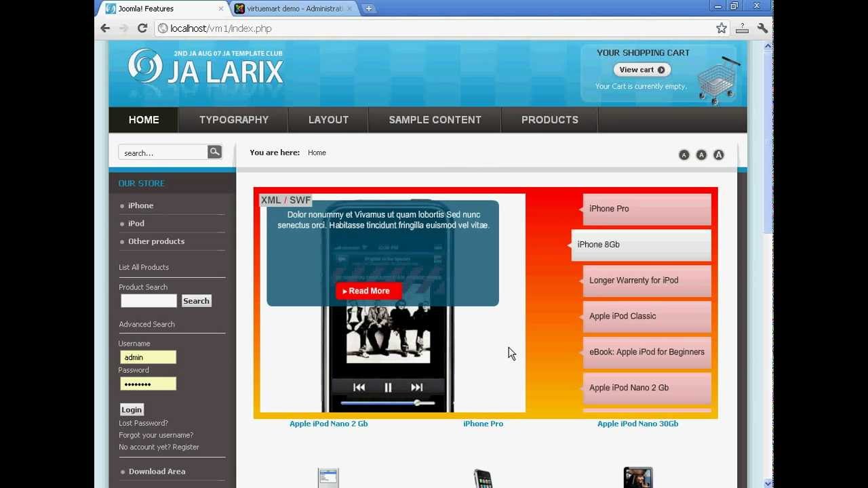Image resolution: width=868 pixels, height=488 pixels.
Task: Click the JA Larix logo
Action: point(205,66)
